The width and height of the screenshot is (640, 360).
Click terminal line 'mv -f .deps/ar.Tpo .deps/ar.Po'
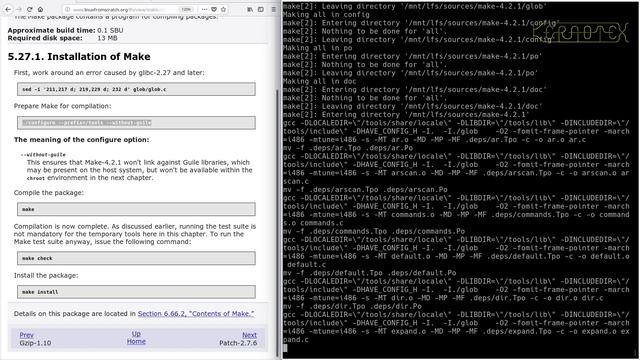pyautogui.click(x=348, y=148)
